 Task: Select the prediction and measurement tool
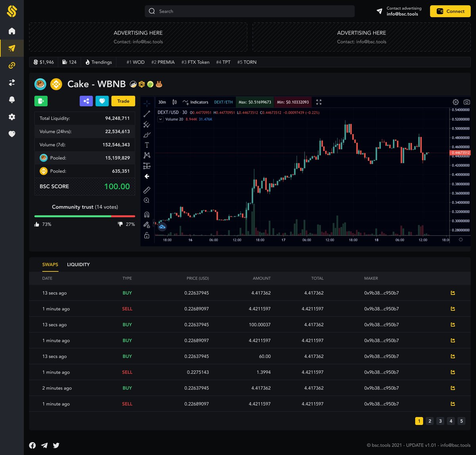tap(147, 166)
